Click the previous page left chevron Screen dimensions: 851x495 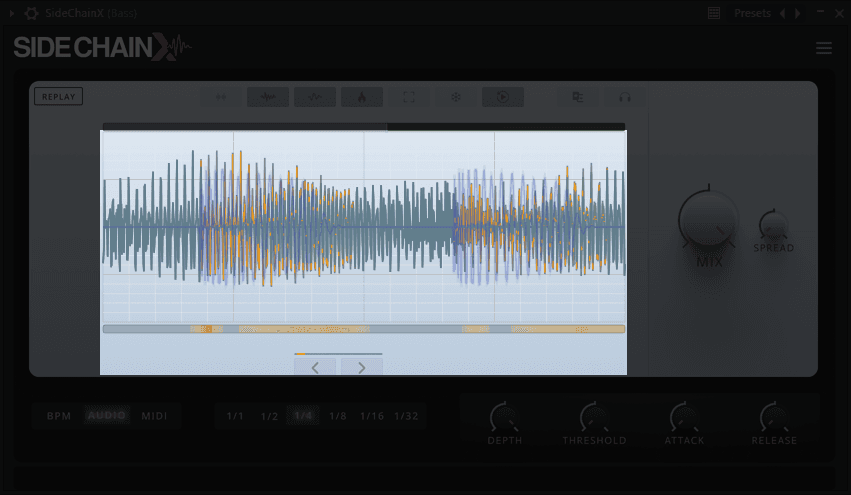coord(315,368)
